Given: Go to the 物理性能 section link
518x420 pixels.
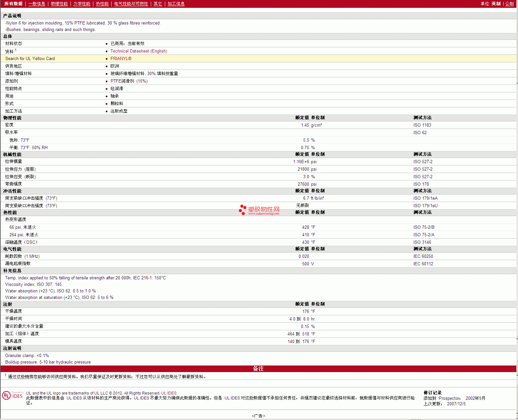Looking at the screenshot, I should tap(59, 4).
